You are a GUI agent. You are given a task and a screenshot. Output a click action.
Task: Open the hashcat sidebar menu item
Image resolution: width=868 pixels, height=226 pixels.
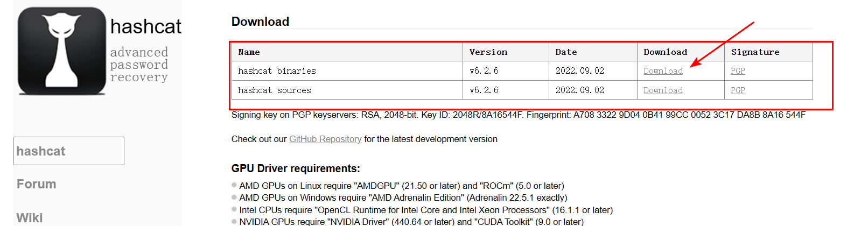[x=69, y=151]
